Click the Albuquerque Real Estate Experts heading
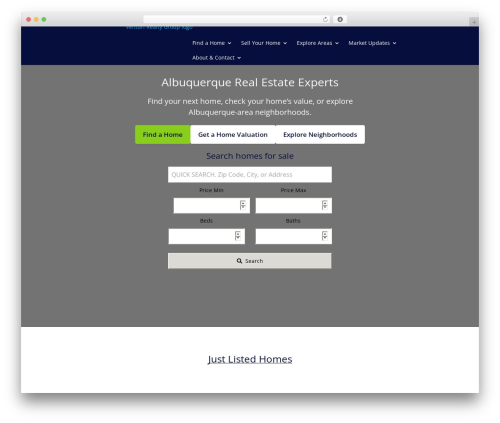The width and height of the screenshot is (500, 423). point(250,82)
